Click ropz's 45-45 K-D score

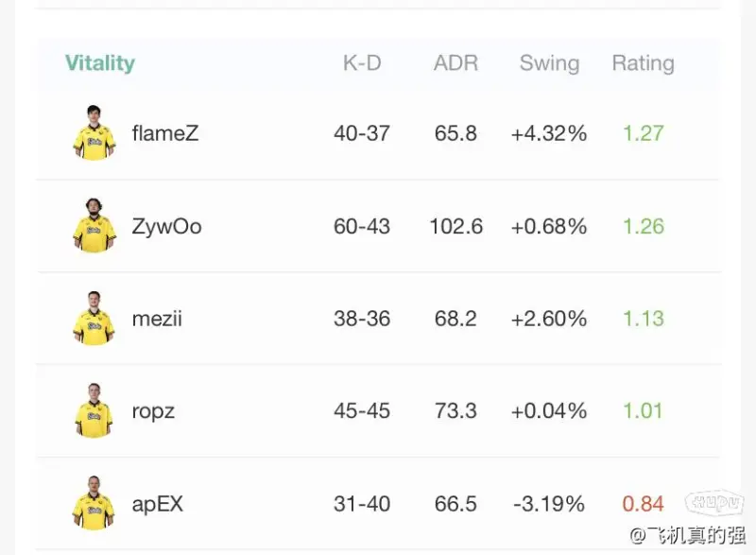[362, 411]
